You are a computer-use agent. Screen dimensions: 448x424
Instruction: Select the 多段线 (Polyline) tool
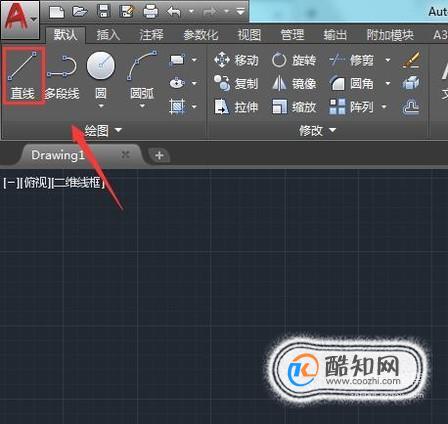point(62,77)
